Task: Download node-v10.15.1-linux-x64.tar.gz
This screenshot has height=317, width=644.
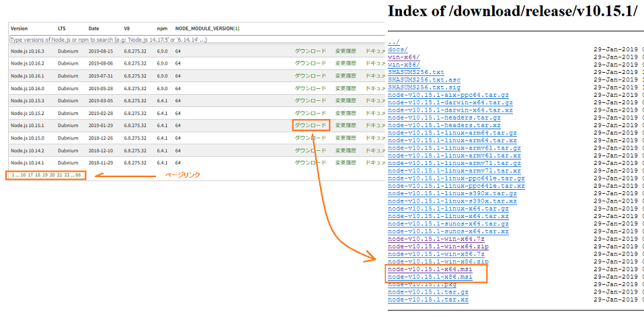Action: (x=448, y=209)
